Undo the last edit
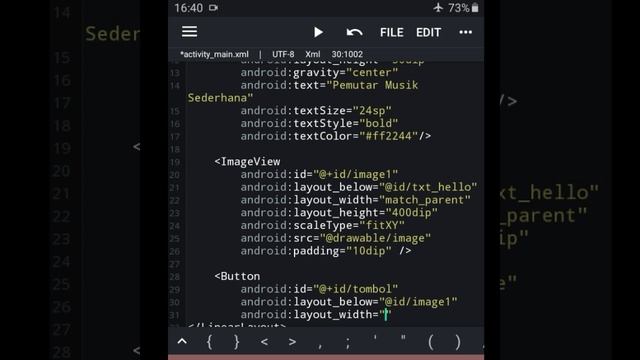 click(354, 32)
